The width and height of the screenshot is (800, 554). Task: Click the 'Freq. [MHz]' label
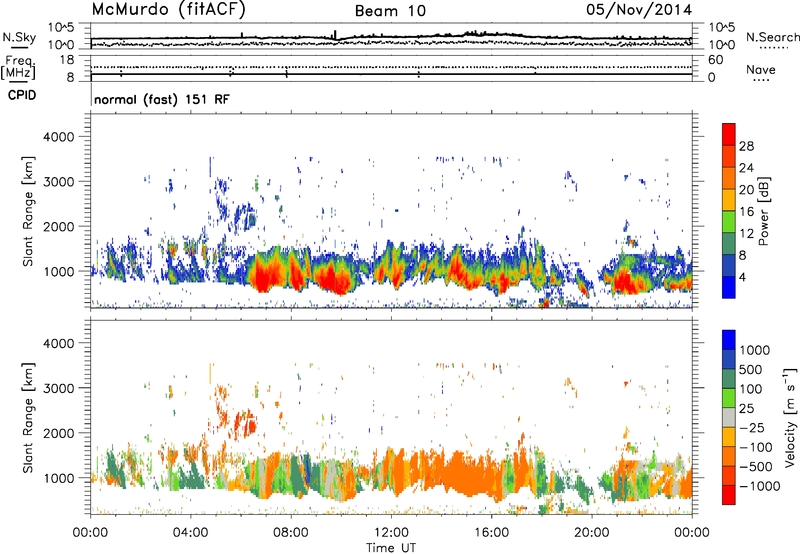[x=18, y=67]
